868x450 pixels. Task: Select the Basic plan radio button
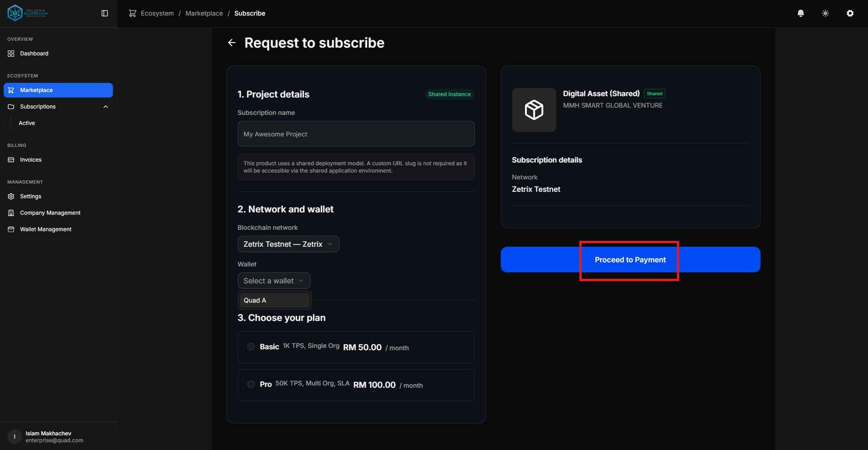click(251, 347)
